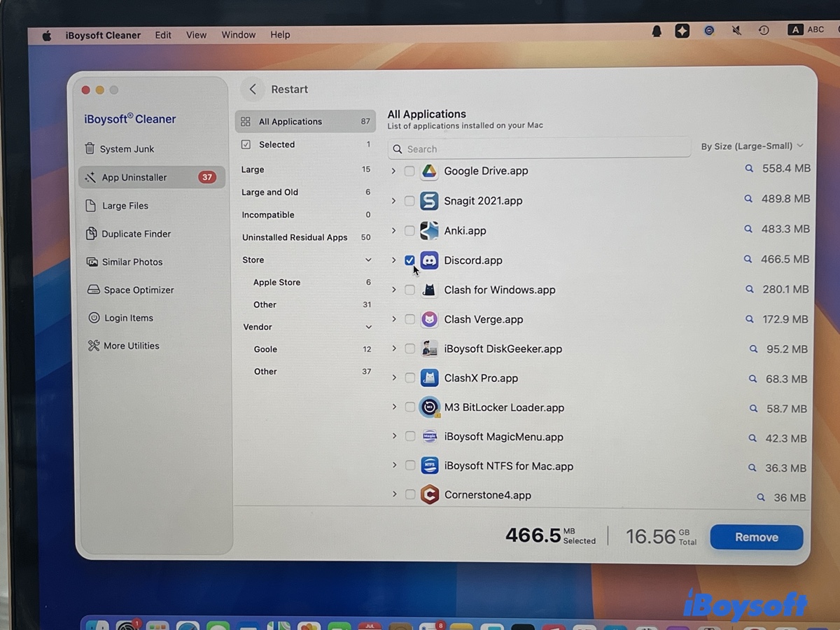Select App Uninstaller in the sidebar
The image size is (840, 630).
152,177
